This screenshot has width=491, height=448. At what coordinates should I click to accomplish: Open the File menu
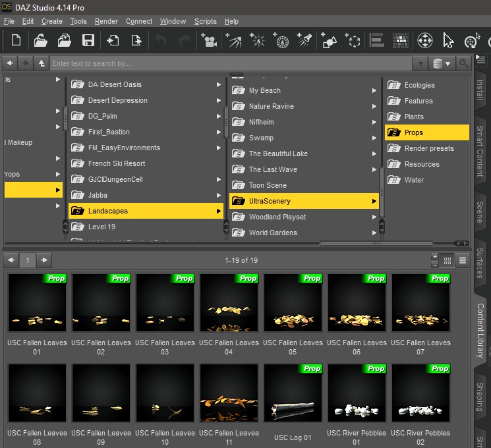click(9, 21)
